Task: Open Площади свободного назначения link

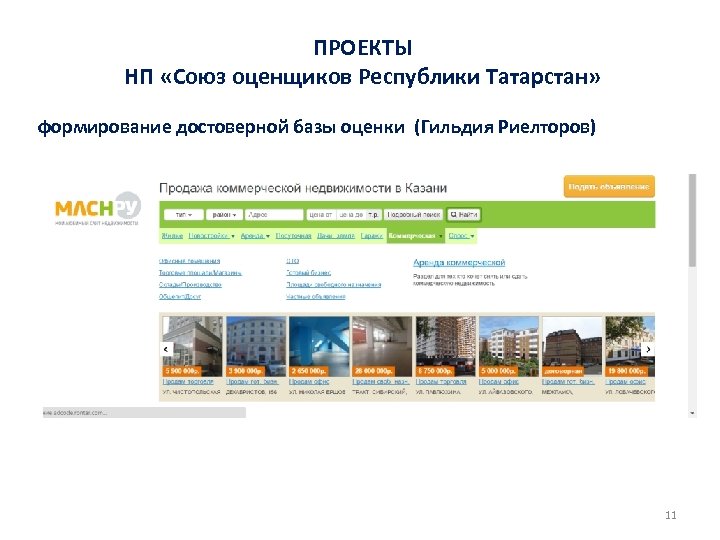Action: coord(333,285)
